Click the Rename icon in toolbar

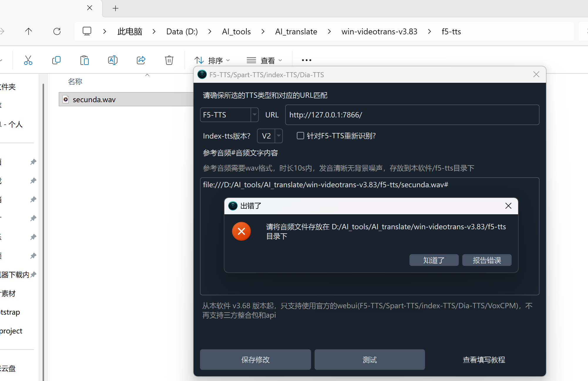tap(112, 60)
